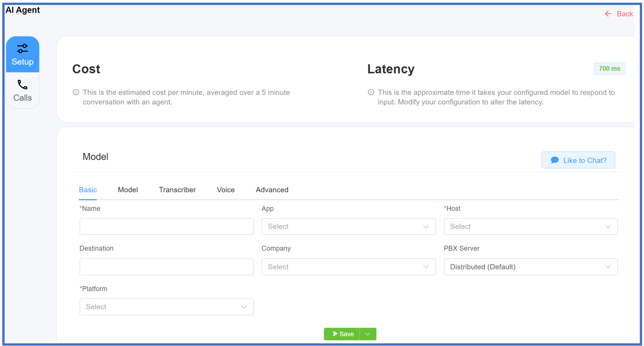Open Calls via the phone icon
The image size is (644, 346).
(x=22, y=85)
